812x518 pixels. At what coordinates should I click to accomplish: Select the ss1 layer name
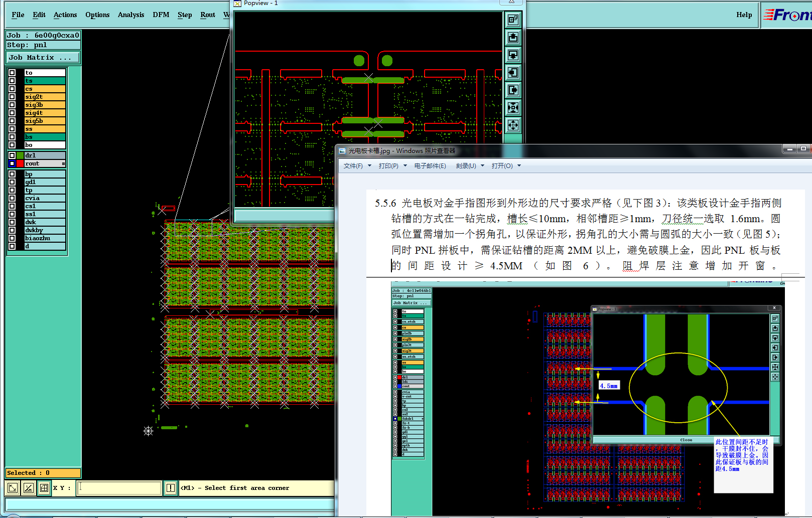pyautogui.click(x=45, y=214)
